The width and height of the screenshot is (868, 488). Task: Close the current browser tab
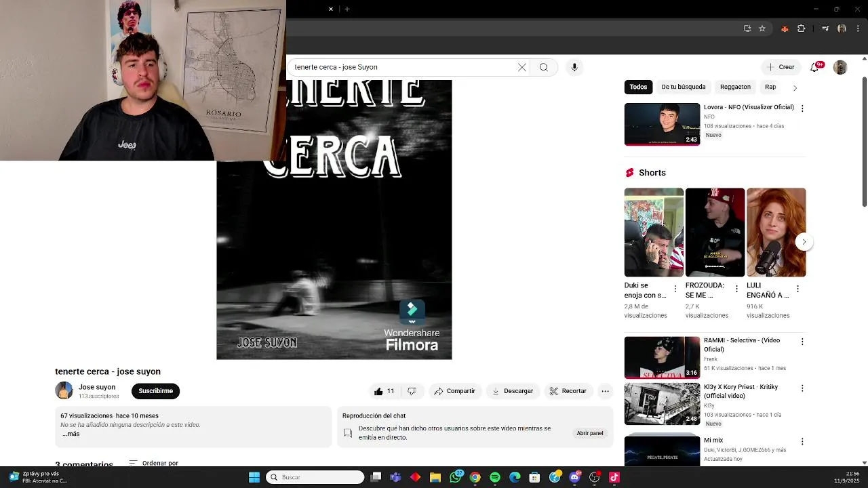tap(331, 9)
